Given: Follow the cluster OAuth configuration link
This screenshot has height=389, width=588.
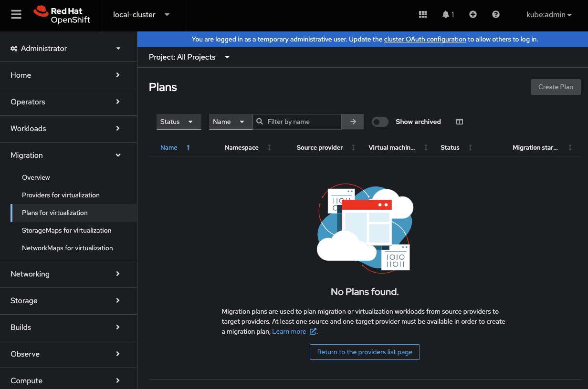Looking at the screenshot, I should pyautogui.click(x=425, y=39).
